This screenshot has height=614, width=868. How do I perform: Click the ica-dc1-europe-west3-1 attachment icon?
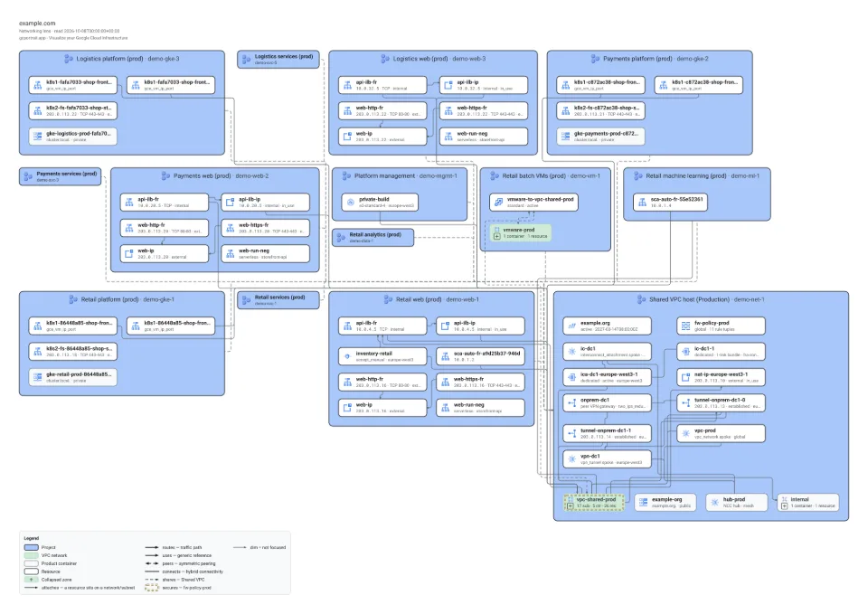click(x=571, y=377)
